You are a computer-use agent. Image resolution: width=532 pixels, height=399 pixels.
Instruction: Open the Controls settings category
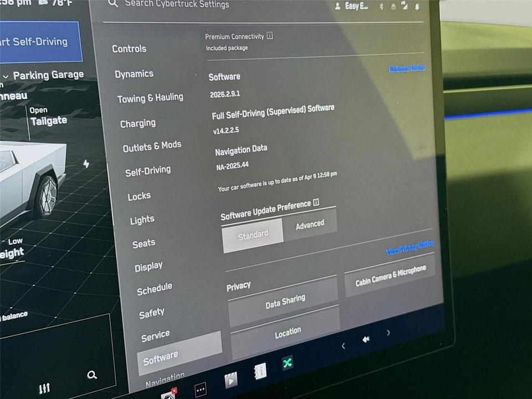(129, 49)
